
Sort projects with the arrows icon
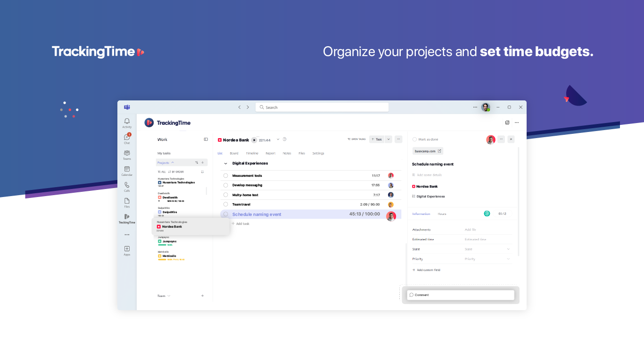(197, 163)
